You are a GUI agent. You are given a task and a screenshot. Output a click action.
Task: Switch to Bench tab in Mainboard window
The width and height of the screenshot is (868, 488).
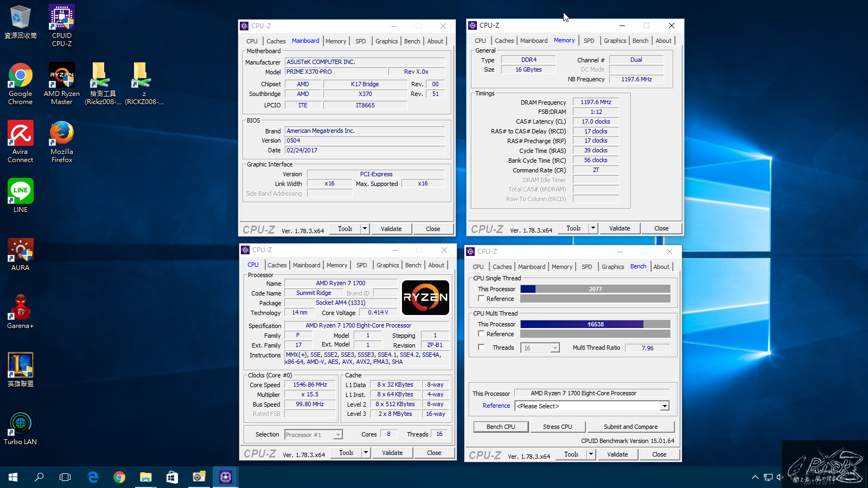click(412, 41)
